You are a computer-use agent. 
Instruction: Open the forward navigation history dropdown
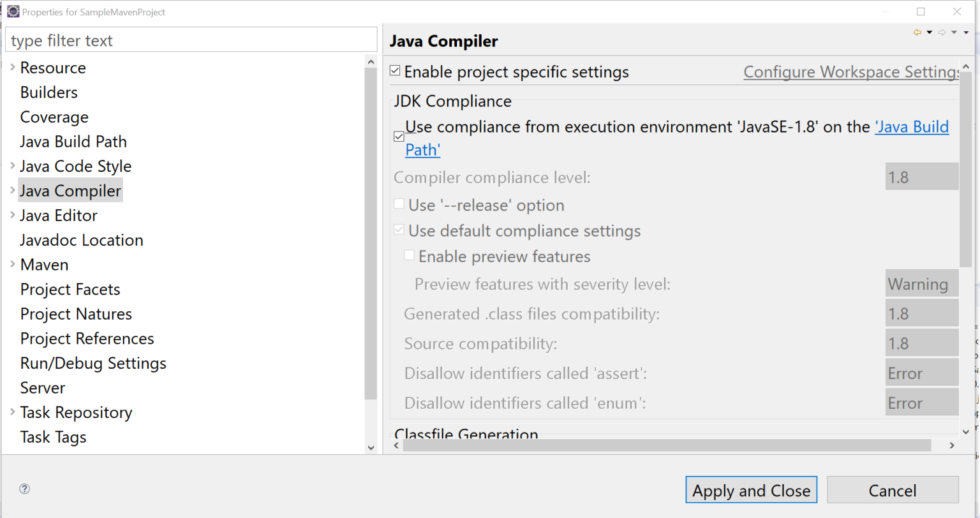tap(954, 32)
